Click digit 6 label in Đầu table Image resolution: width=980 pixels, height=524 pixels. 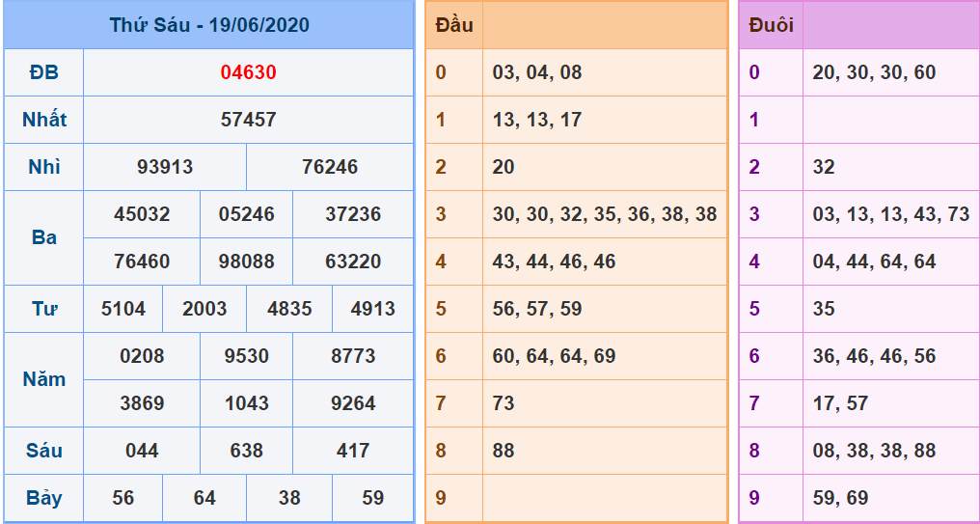tap(441, 356)
